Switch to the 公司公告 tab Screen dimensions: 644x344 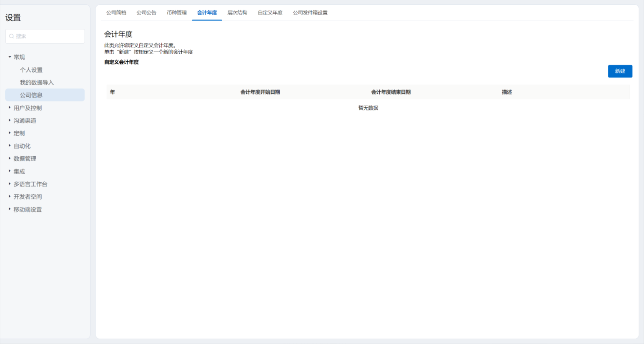click(146, 13)
